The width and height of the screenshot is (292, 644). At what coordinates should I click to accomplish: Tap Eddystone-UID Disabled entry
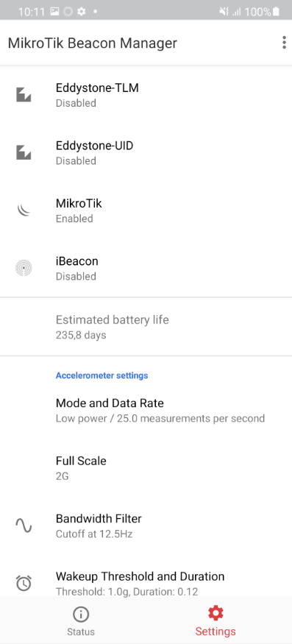point(146,153)
